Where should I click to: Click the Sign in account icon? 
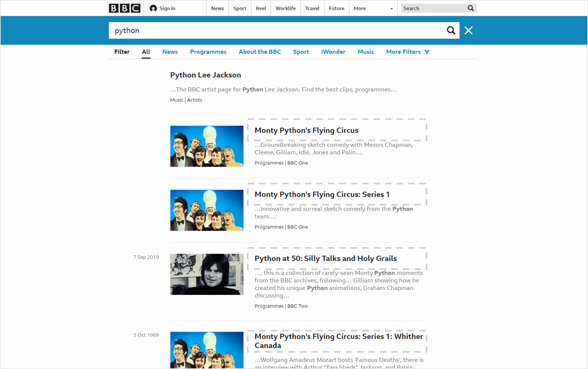(x=153, y=8)
